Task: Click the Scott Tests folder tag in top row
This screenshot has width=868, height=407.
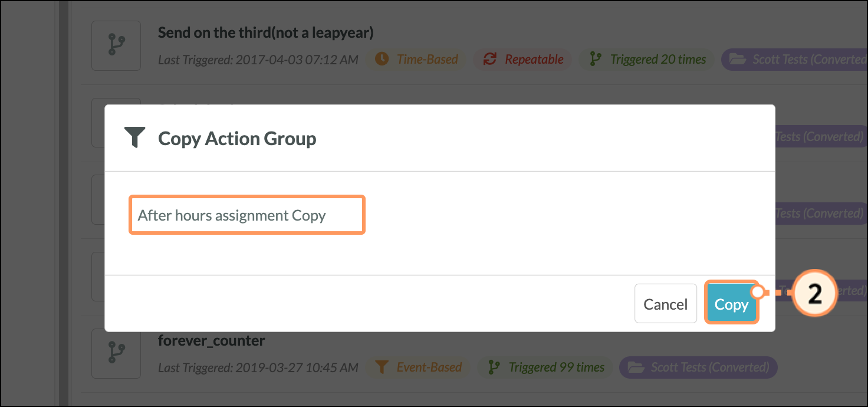Action: [794, 59]
